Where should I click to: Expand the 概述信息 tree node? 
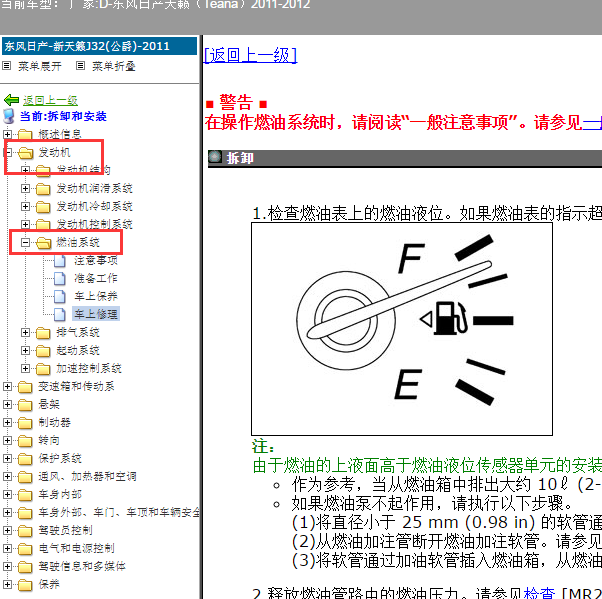8,134
